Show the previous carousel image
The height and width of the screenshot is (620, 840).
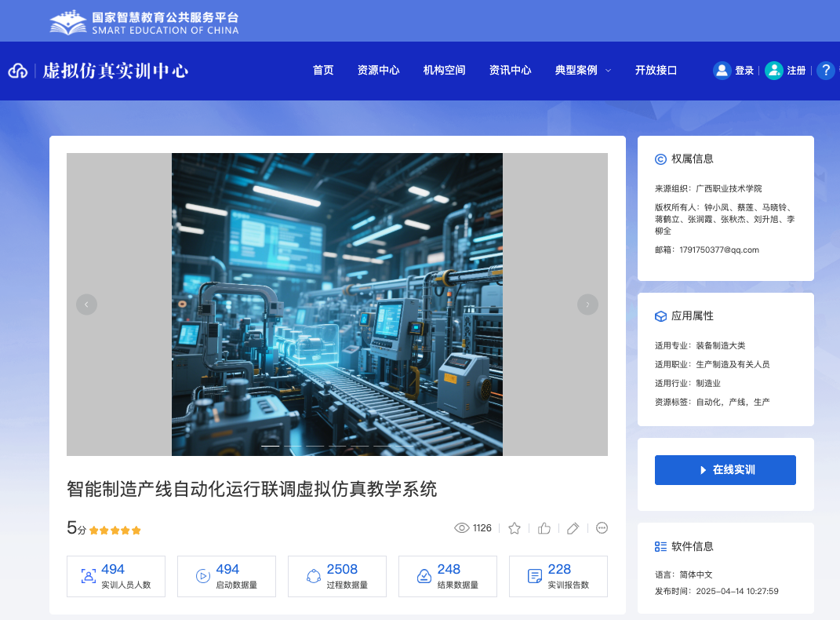tap(86, 305)
